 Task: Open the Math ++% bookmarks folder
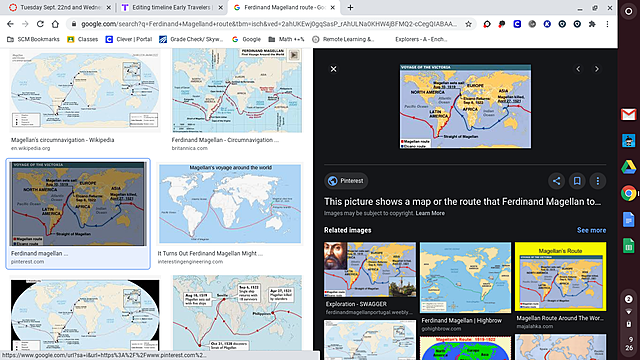point(286,39)
